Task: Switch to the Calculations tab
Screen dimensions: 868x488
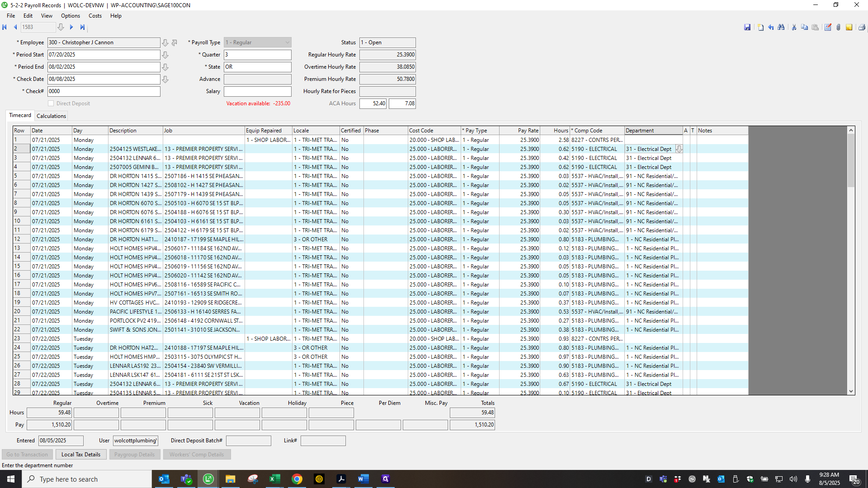Action: click(51, 116)
